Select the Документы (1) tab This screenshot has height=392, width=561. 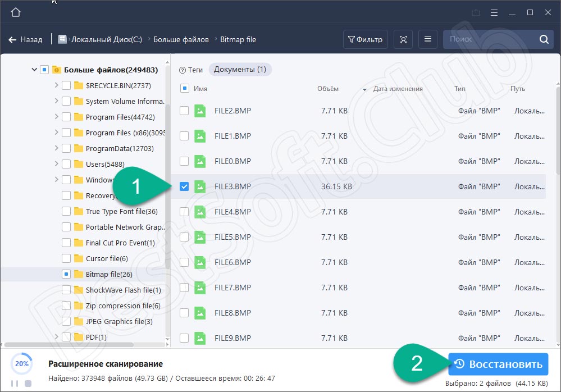coord(240,70)
